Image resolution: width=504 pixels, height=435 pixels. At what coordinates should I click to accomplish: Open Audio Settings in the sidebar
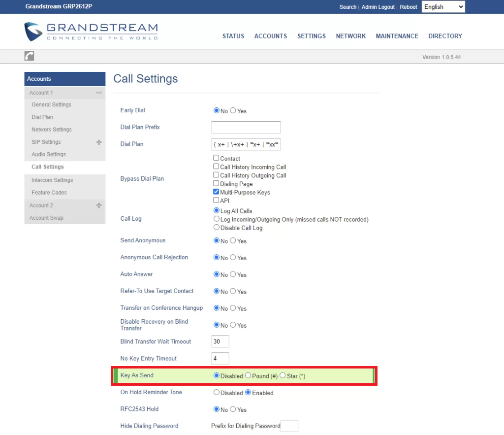pos(49,154)
